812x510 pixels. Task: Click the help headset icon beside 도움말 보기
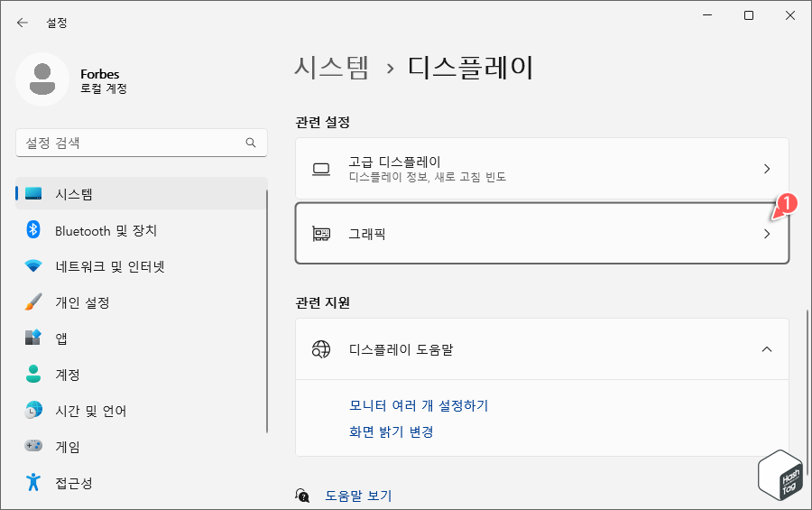coord(302,496)
